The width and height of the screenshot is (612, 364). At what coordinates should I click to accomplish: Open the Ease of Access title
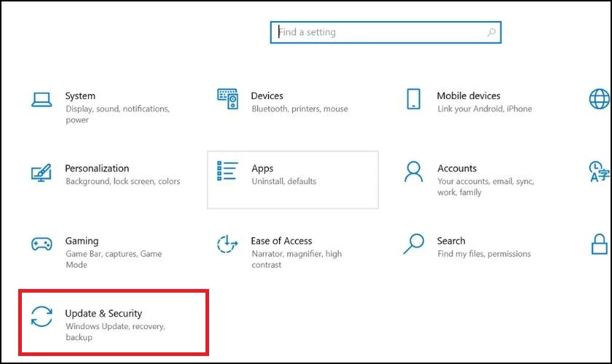pos(281,241)
